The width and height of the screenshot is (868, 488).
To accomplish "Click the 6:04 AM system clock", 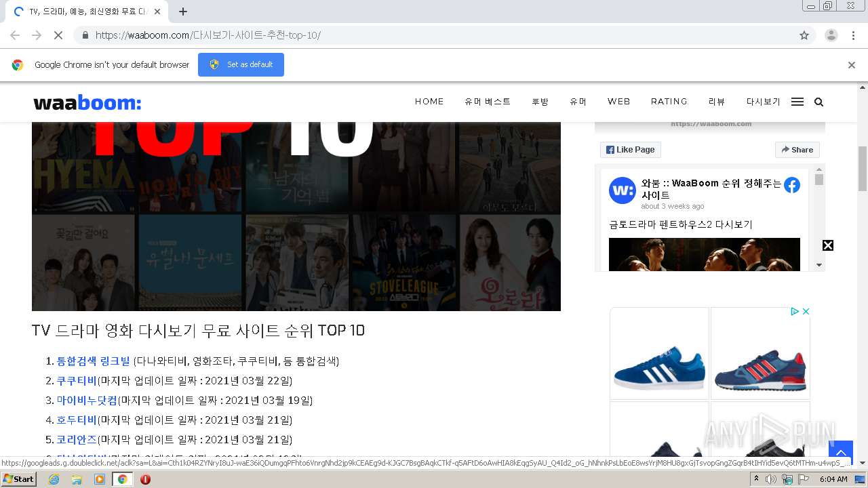I will (x=833, y=479).
